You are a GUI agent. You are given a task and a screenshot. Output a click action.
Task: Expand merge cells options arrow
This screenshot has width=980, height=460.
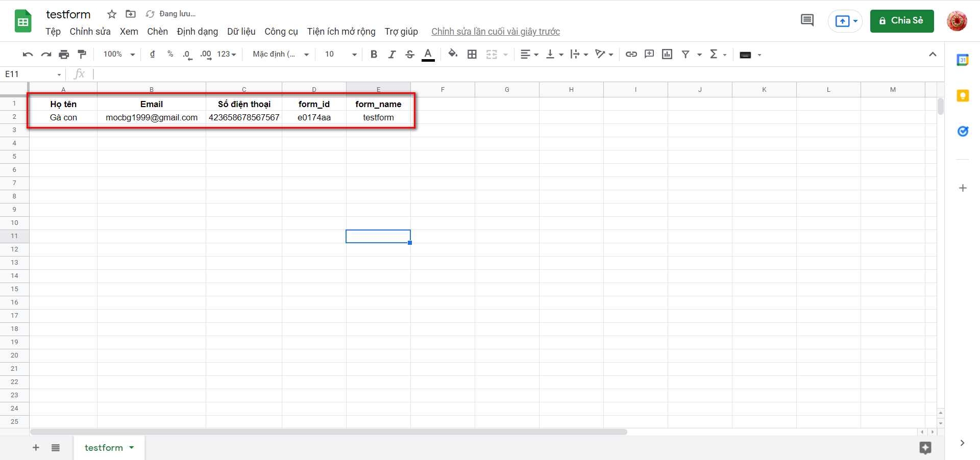[x=505, y=55]
